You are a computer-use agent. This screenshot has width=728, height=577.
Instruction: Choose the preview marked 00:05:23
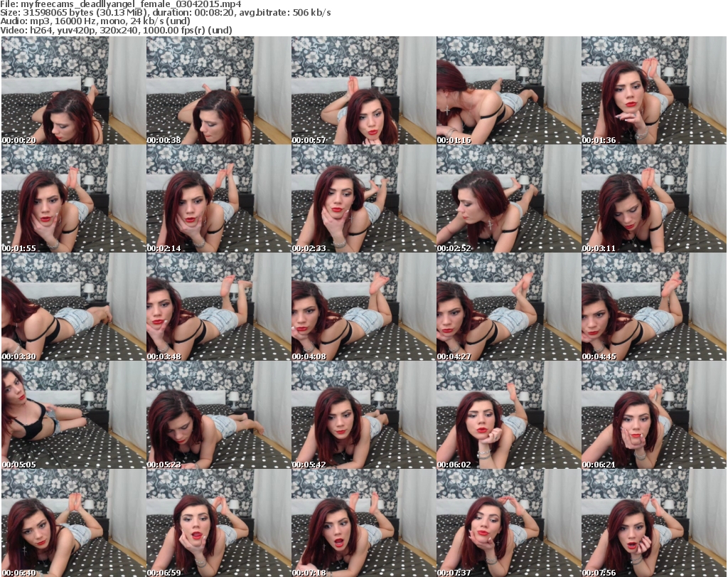219,415
